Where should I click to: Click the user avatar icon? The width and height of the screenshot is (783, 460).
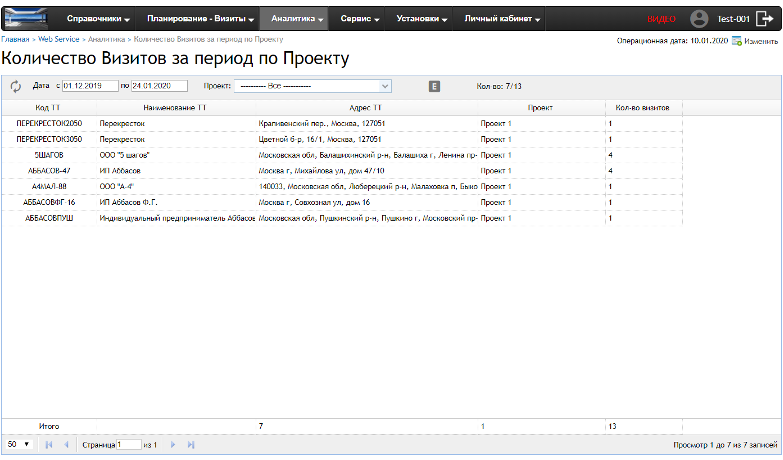click(699, 19)
